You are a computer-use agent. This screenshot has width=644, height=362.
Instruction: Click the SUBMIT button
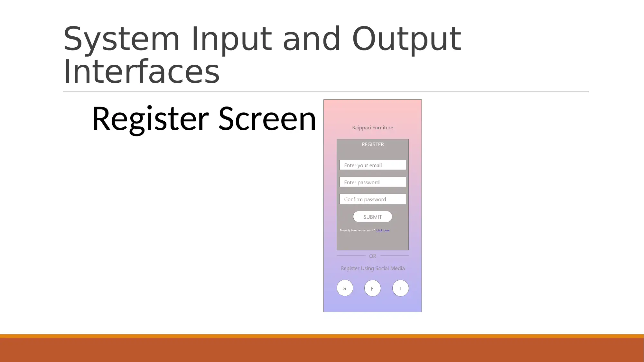point(372,217)
